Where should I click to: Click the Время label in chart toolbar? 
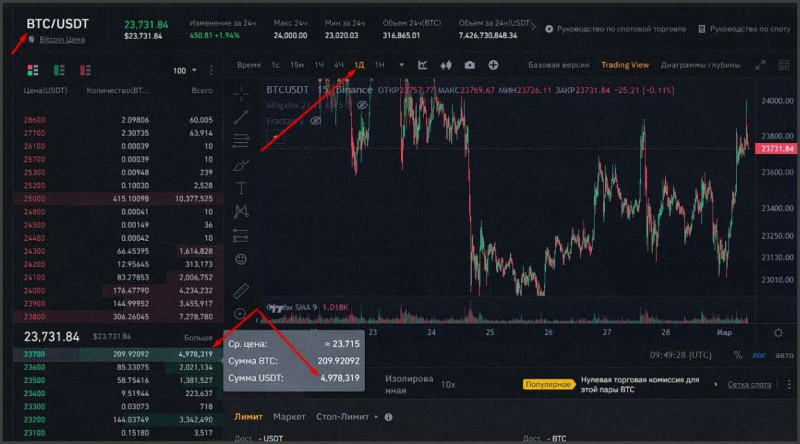(x=248, y=65)
